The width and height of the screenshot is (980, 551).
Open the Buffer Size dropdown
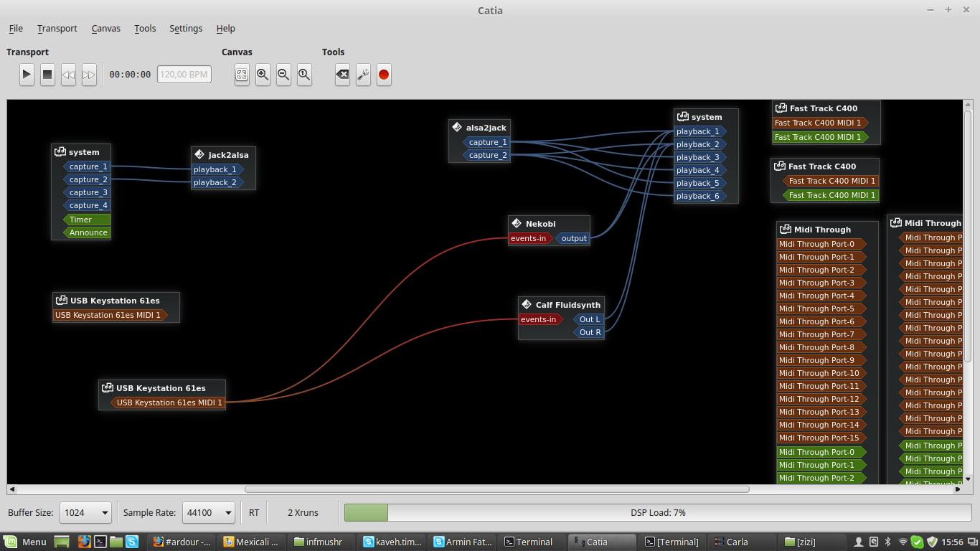click(x=85, y=512)
